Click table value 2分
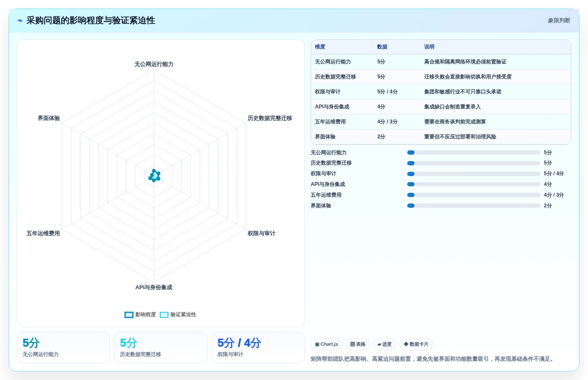Viewport: 588px width, 380px height. click(381, 137)
